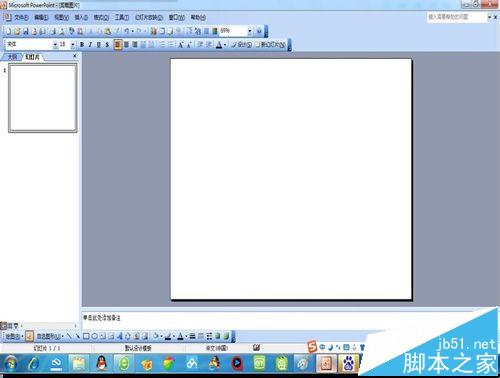Select Align Right button
This screenshot has height=378, width=500.
pyautogui.click(x=135, y=45)
